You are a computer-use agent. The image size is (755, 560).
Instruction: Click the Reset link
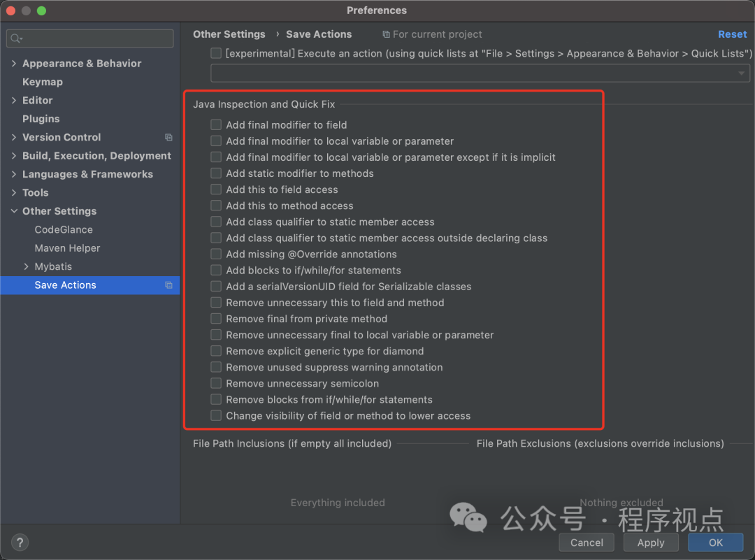[x=732, y=34]
